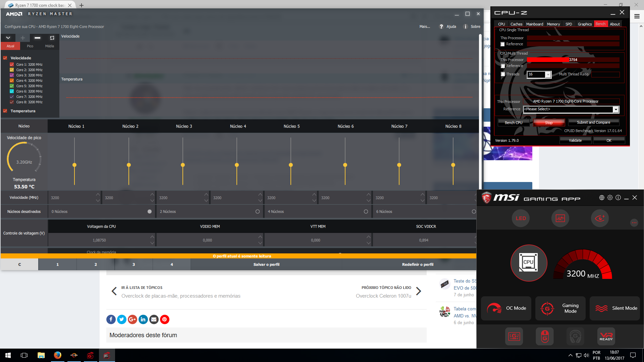Select the Média tab in Ryzen Master
Image resolution: width=644 pixels, height=362 pixels.
click(x=49, y=46)
